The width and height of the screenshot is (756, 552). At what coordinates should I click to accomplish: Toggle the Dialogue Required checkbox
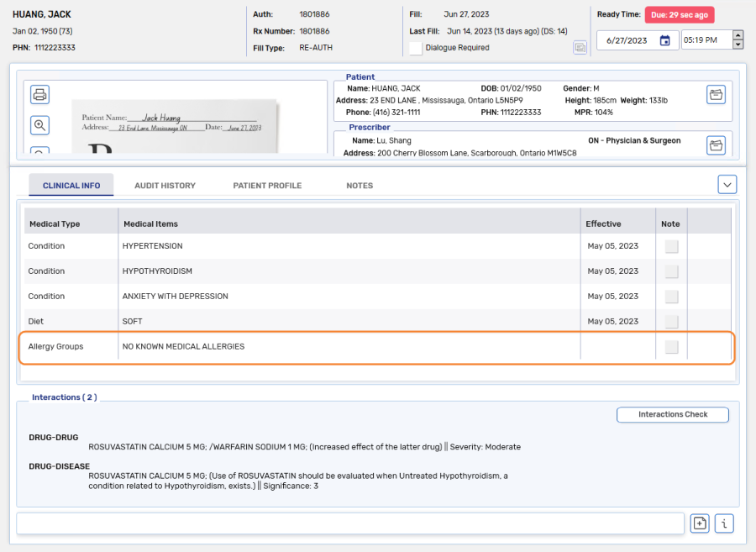[415, 48]
